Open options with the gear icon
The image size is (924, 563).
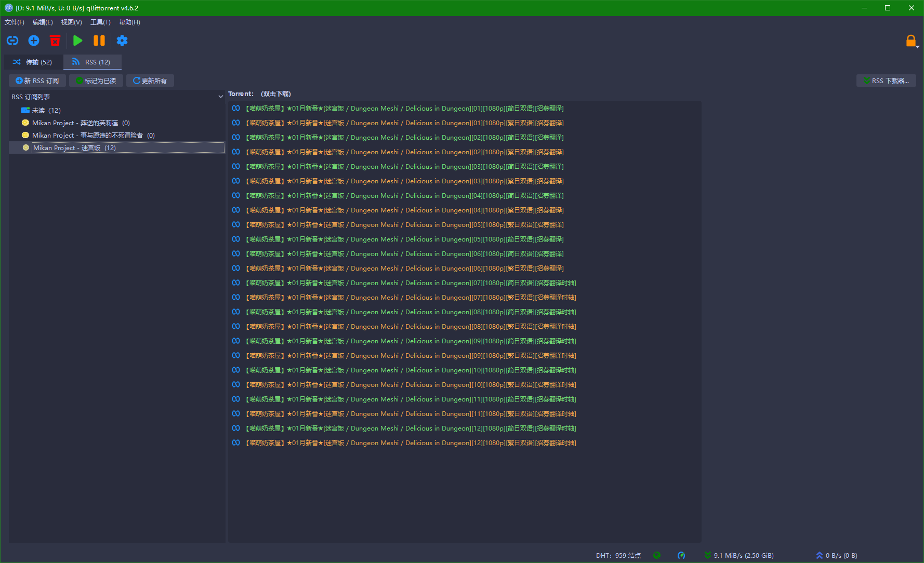122,41
